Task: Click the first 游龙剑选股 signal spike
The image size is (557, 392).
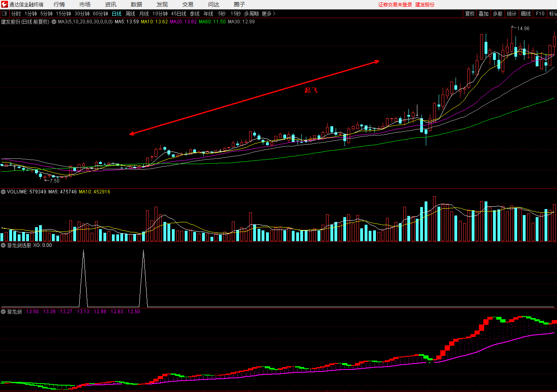Action: [x=83, y=278]
